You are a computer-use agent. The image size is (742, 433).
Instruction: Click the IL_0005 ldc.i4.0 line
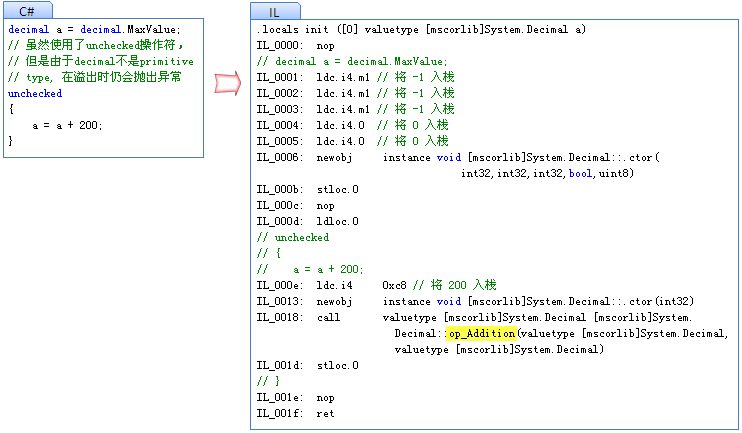[353, 141]
